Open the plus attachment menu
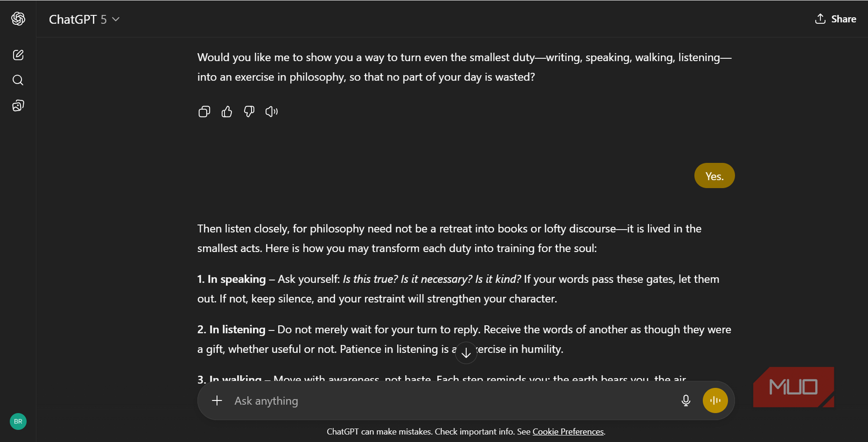The image size is (868, 442). click(x=217, y=400)
